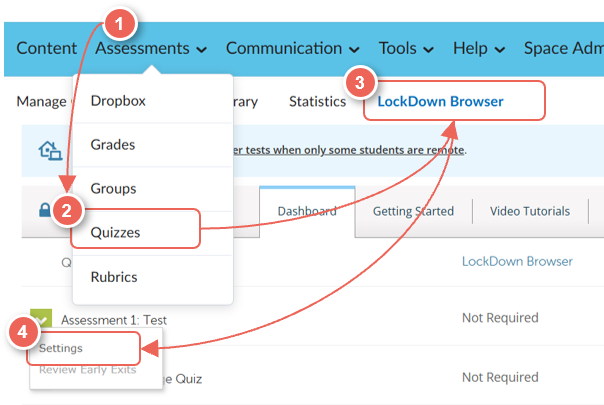Open the Video Tutorials tab
The height and width of the screenshot is (405, 604).
pyautogui.click(x=529, y=211)
